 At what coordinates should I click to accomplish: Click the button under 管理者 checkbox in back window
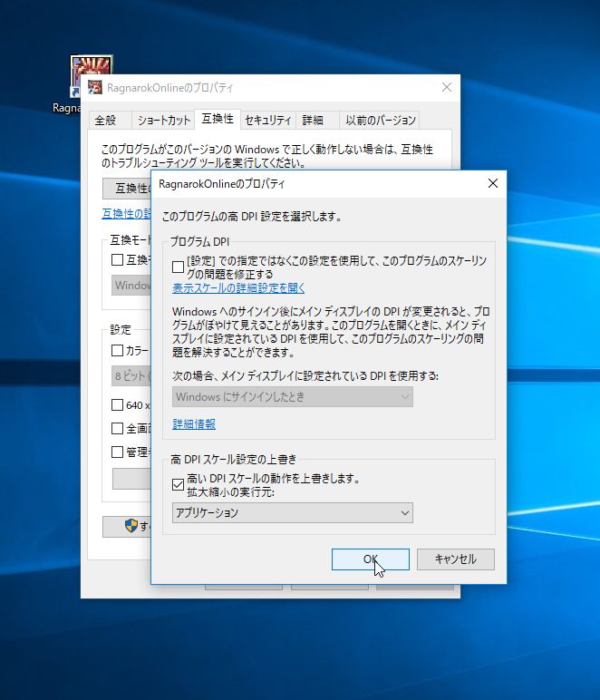point(131,479)
